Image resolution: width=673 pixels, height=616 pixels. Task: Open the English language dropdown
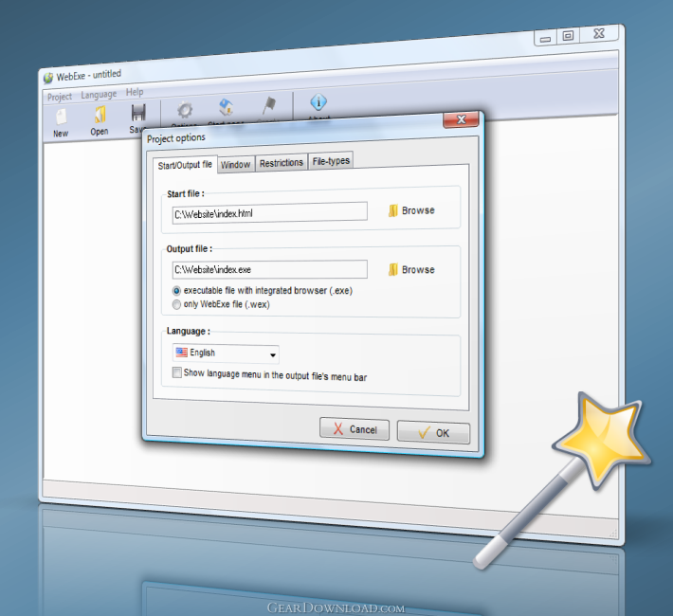point(226,353)
